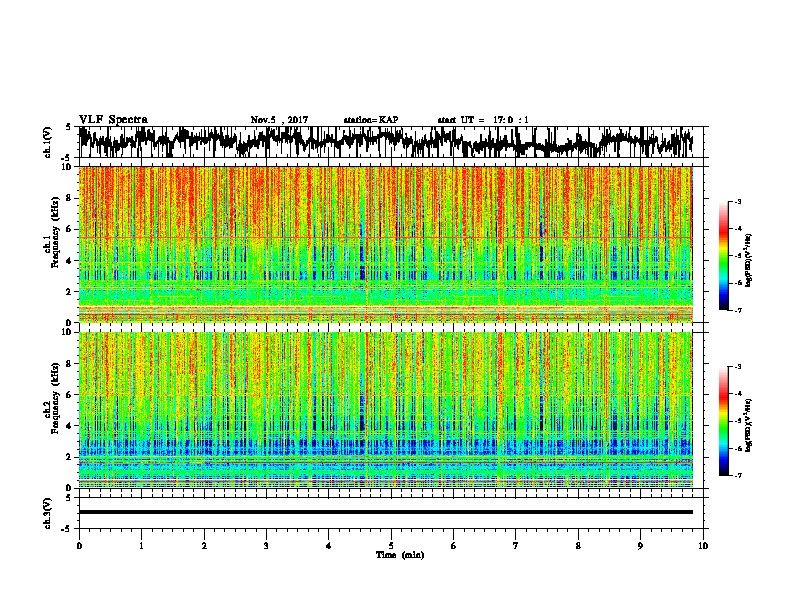The height and width of the screenshot is (612, 792).
Task: Click inside the ch.1 spectrogram plot
Action: click(x=385, y=244)
